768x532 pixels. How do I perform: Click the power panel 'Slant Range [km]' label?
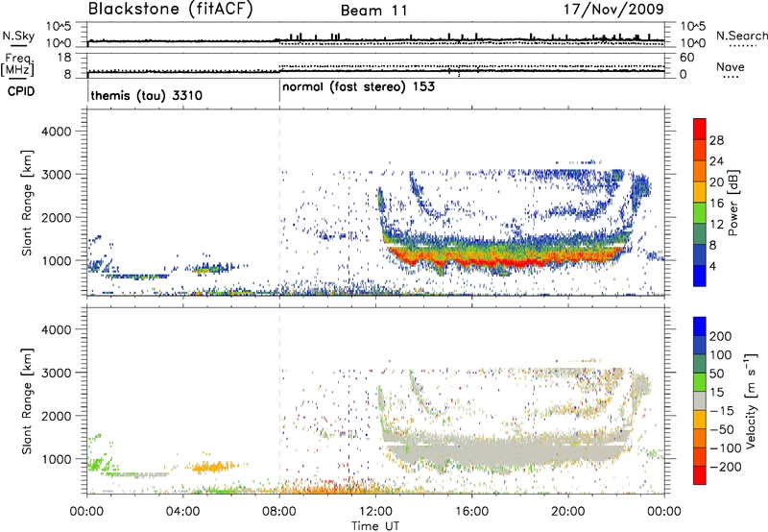coord(27,203)
